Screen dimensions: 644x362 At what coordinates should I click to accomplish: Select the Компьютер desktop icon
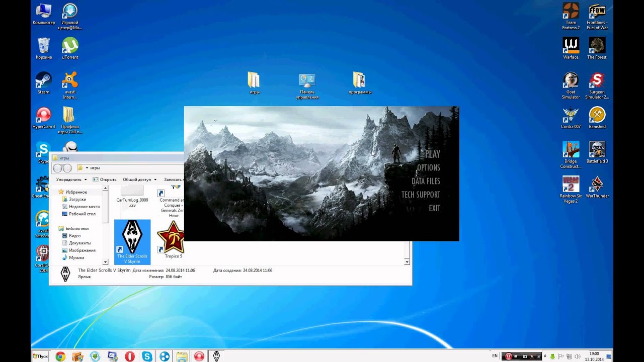pyautogui.click(x=44, y=15)
